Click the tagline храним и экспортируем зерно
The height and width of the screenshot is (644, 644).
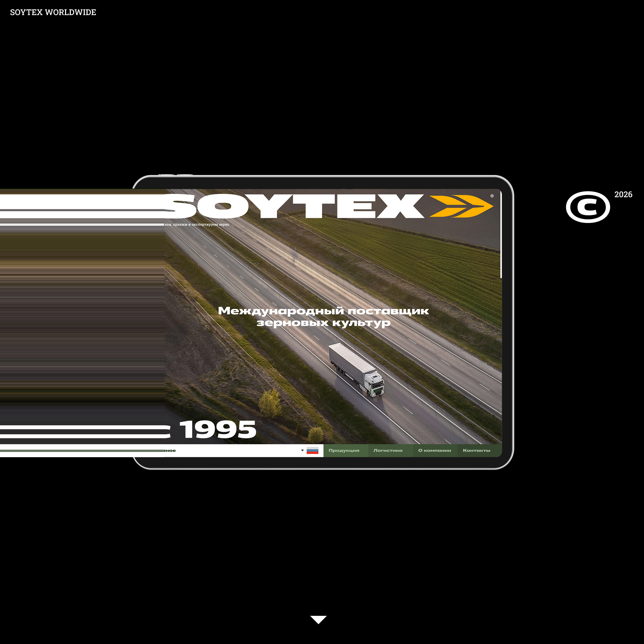pyautogui.click(x=201, y=224)
